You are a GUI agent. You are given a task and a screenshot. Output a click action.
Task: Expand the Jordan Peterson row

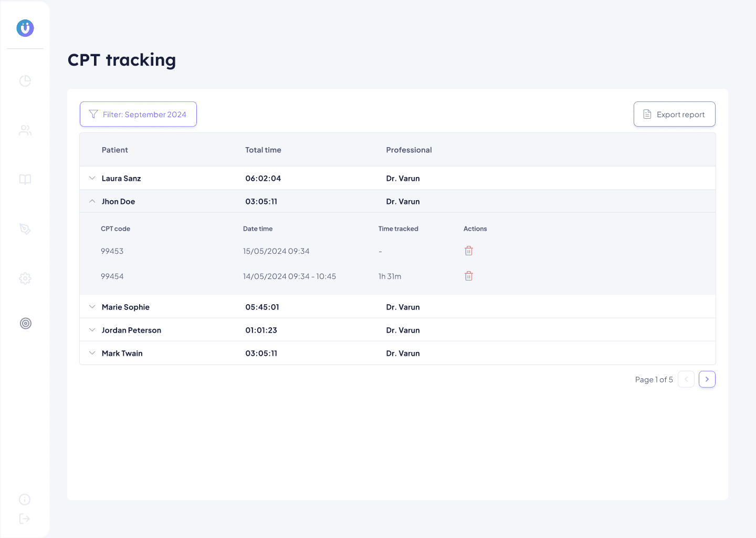pyautogui.click(x=92, y=330)
